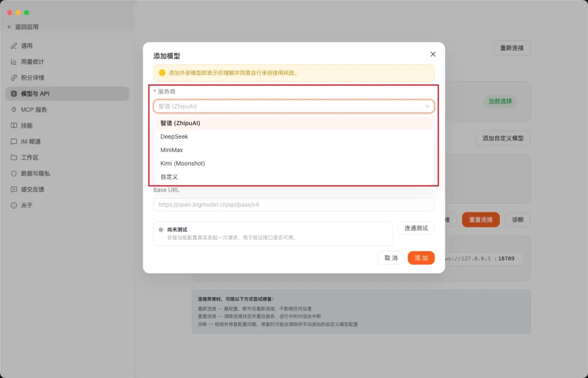Viewport: 588px width, 378px height.
Task: Open 工作区 settings
Action: click(67, 157)
